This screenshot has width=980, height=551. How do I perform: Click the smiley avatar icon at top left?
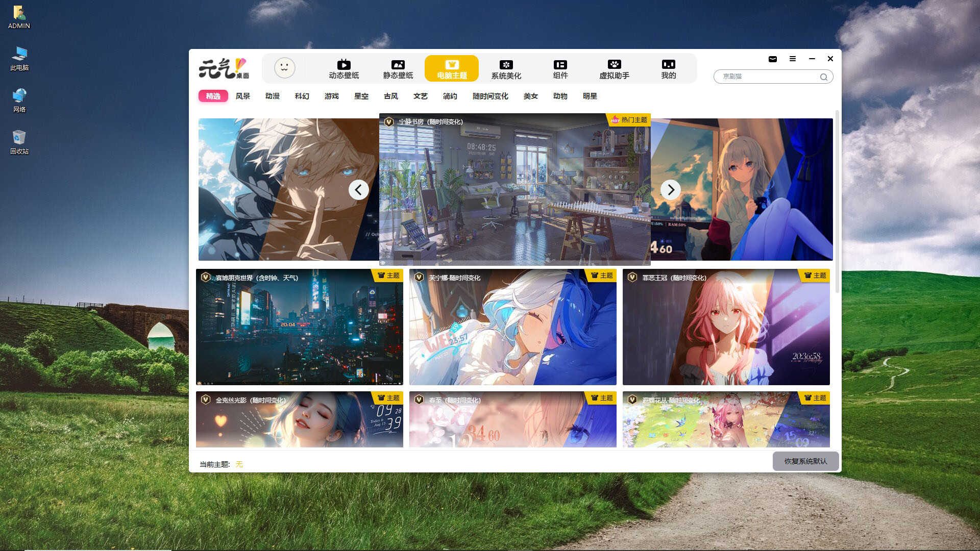[284, 68]
